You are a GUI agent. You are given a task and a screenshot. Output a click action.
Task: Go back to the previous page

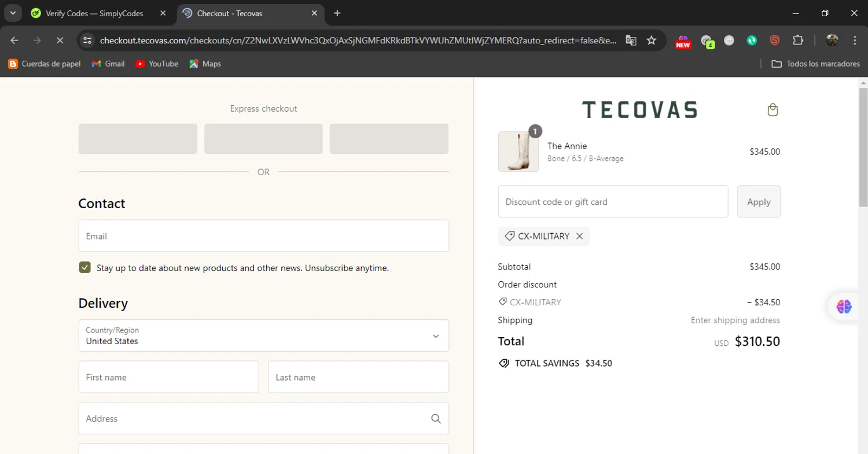tap(15, 40)
